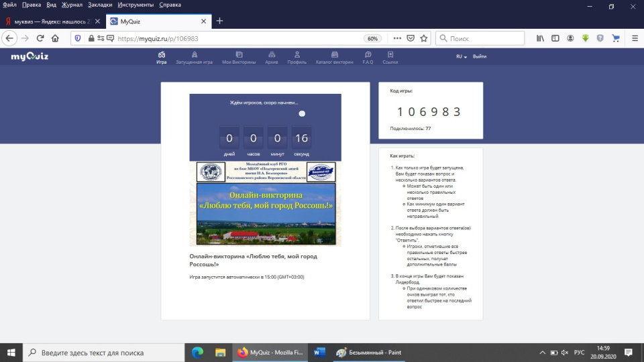The width and height of the screenshot is (644, 362).
Task: Open the Архив section
Action: 272,57
